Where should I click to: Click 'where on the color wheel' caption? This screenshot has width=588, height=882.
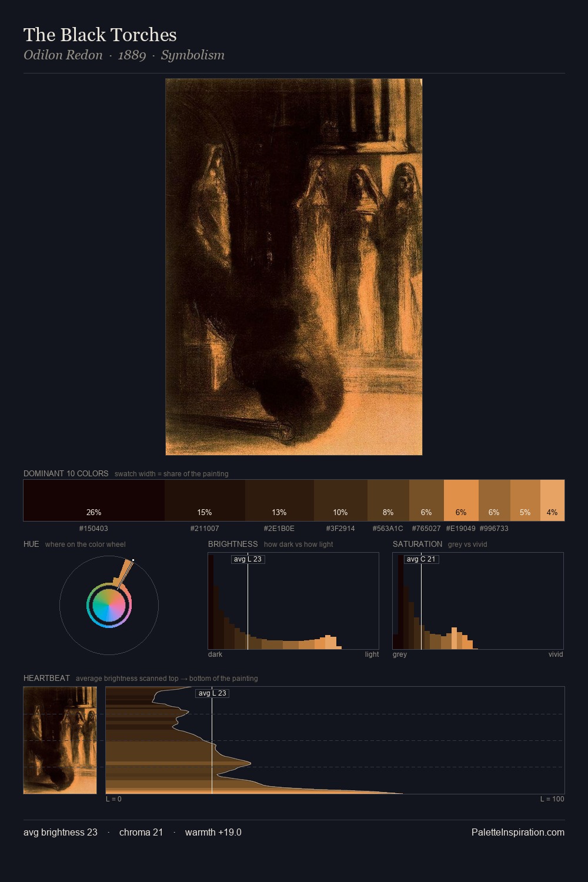pos(85,544)
